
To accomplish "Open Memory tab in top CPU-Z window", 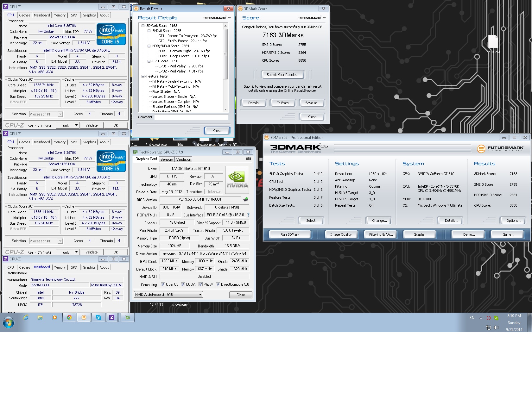I will [x=60, y=15].
